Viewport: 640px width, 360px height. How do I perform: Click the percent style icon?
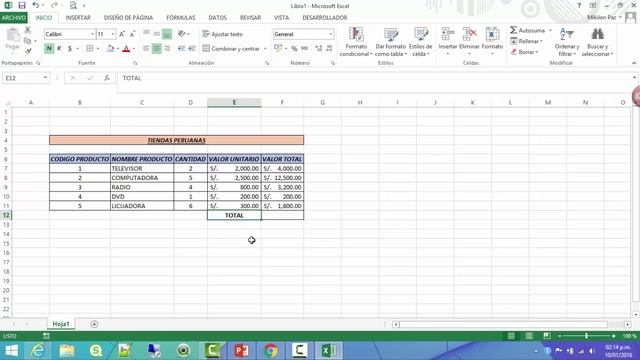(x=294, y=49)
